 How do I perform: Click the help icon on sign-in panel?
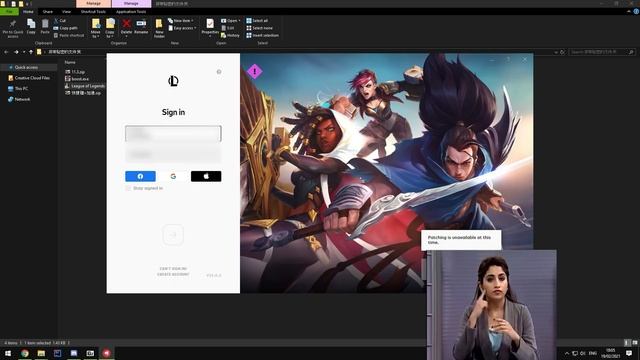[219, 71]
